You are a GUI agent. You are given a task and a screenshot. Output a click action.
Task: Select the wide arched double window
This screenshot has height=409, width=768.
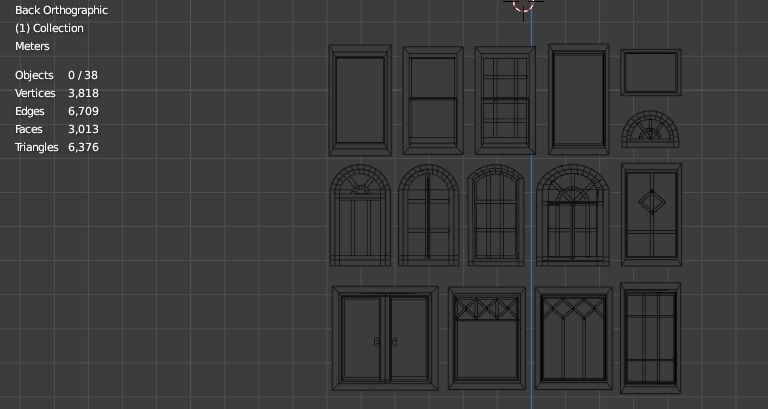tap(573, 215)
